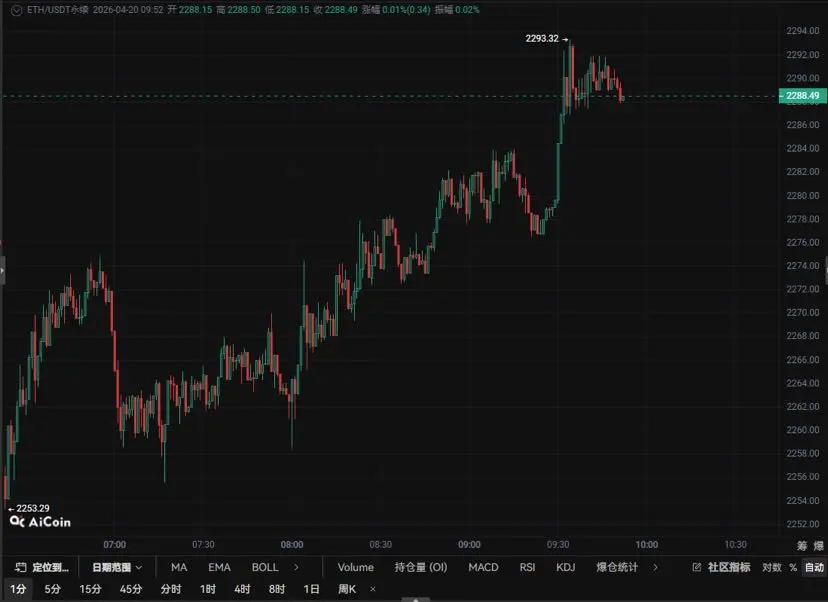Click the circled chevron before ETH/USDT
828x602 pixels.
coord(16,10)
